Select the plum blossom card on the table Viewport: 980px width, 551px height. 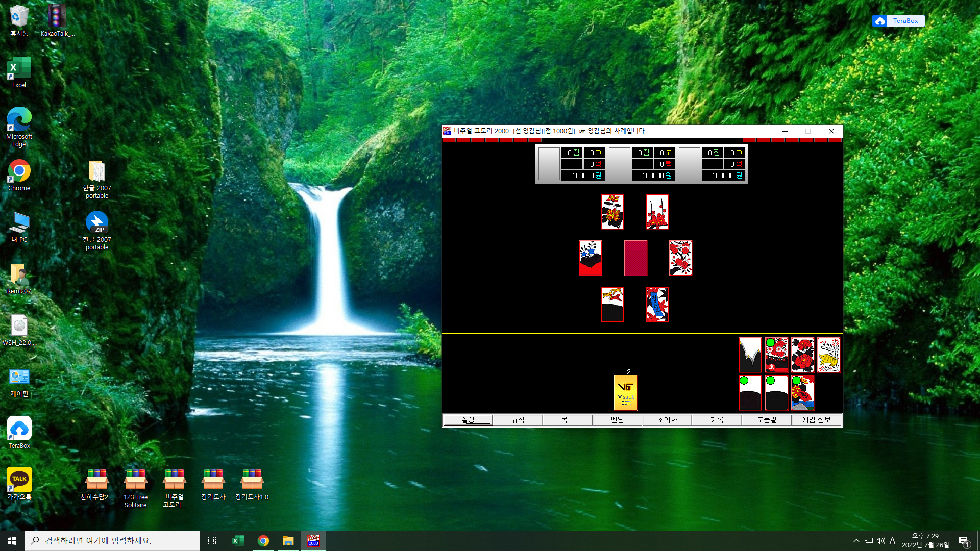657,212
